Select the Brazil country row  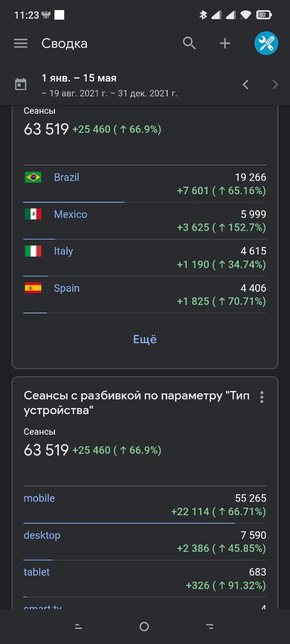pyautogui.click(x=145, y=184)
